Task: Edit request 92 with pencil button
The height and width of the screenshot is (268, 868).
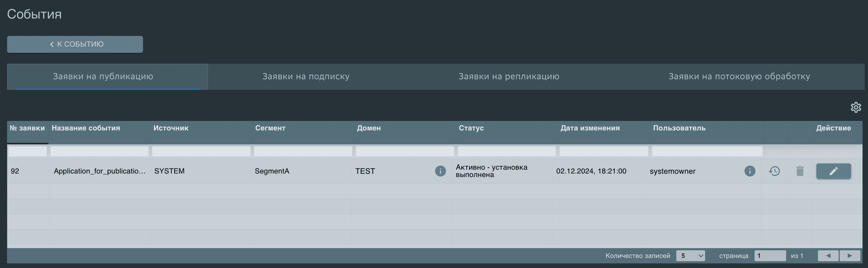Action: [833, 171]
